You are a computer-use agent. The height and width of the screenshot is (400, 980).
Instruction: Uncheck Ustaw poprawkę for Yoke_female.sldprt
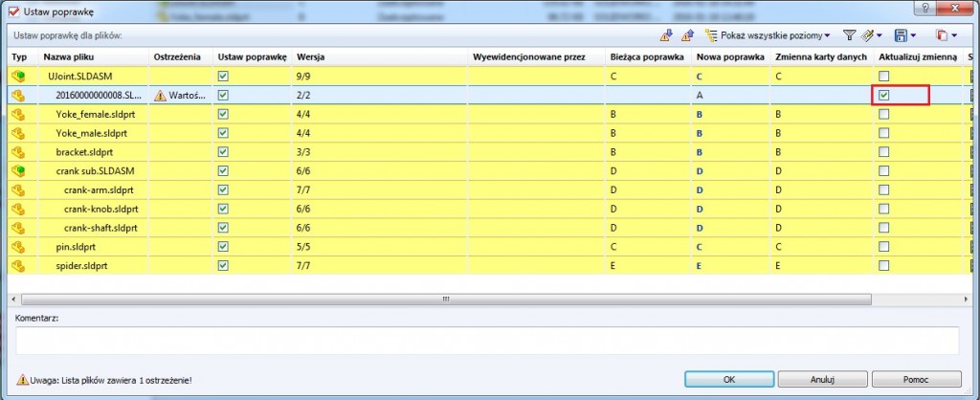[x=223, y=114]
